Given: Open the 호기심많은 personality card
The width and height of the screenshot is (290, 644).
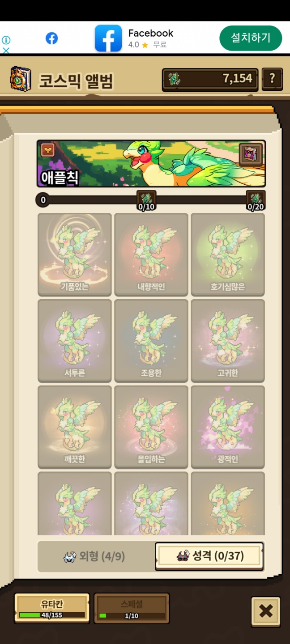Looking at the screenshot, I should 228,254.
